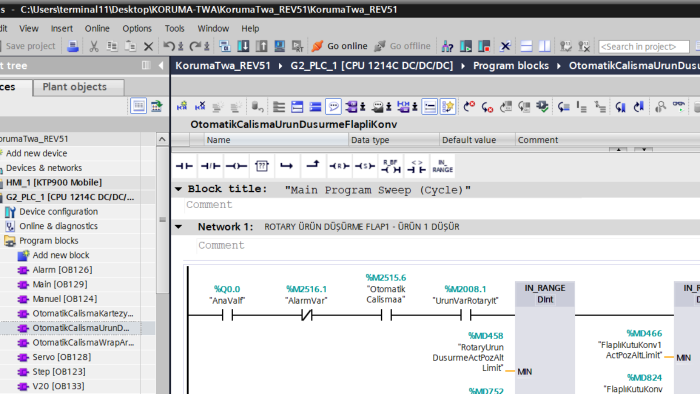The image size is (700, 394).
Task: Click G2_PLC_1 breadcrumb link
Action: point(371,66)
